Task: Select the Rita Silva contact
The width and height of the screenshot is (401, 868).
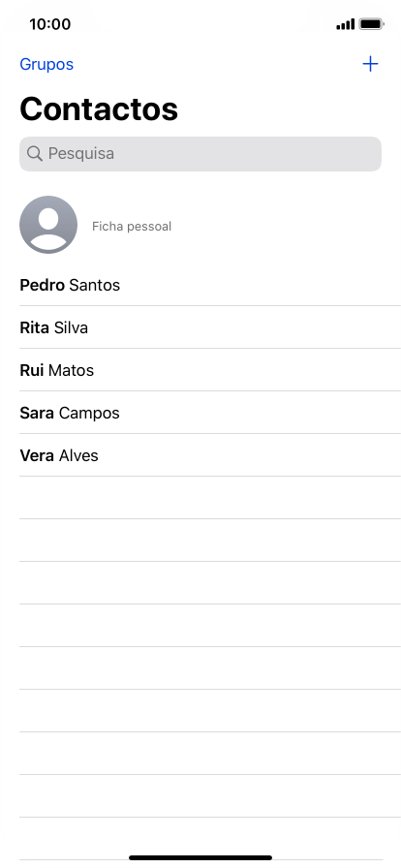Action: point(210,327)
